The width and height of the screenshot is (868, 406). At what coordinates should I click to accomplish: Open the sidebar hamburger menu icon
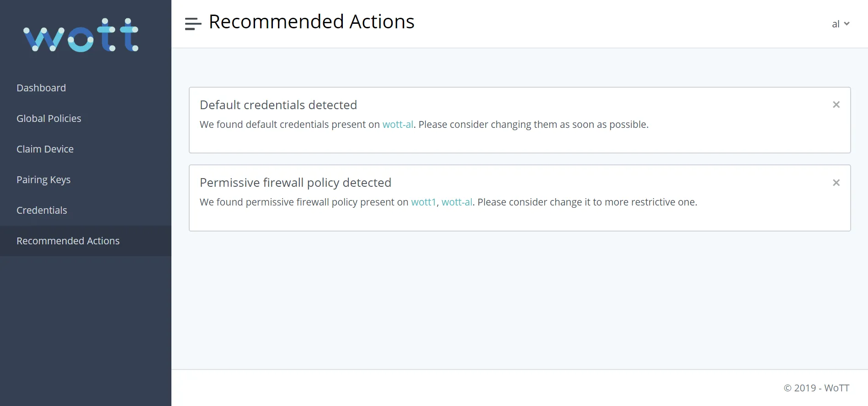click(x=192, y=23)
